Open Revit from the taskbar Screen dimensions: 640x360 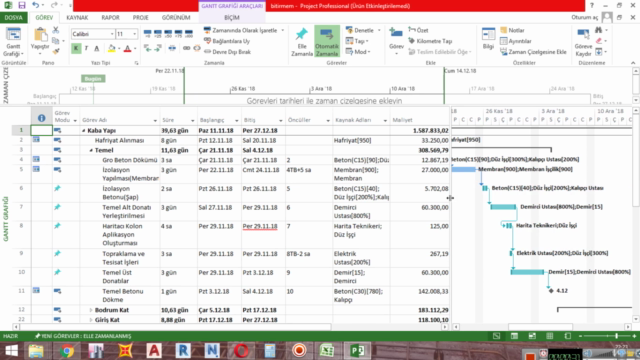coord(183,351)
